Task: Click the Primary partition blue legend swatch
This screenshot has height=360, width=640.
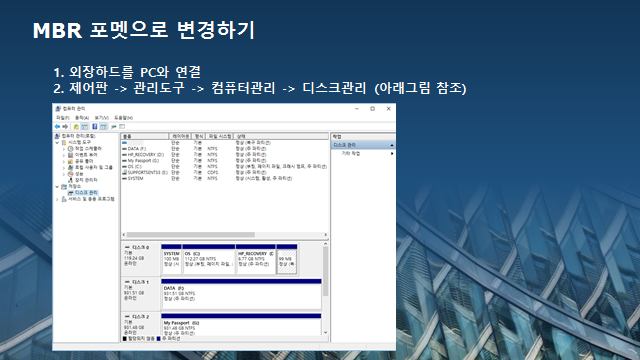Action: [159, 339]
